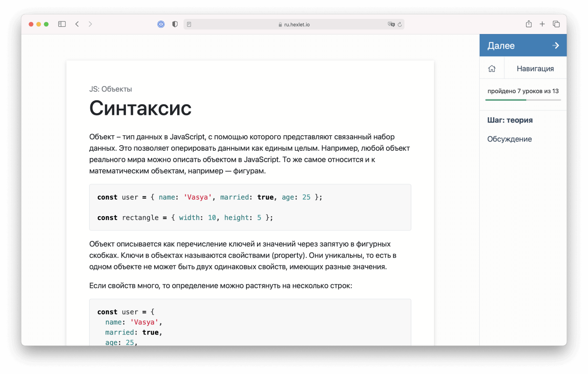Maximize the window with green button

click(46, 24)
